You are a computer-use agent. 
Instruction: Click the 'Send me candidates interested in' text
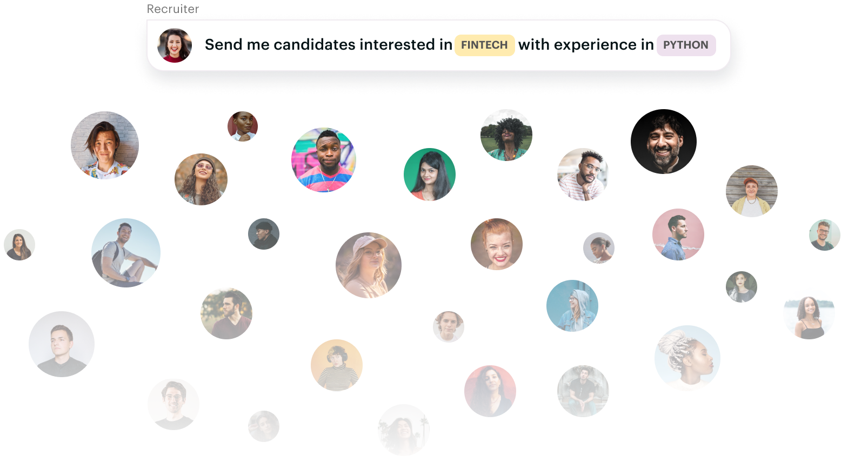[x=328, y=45]
